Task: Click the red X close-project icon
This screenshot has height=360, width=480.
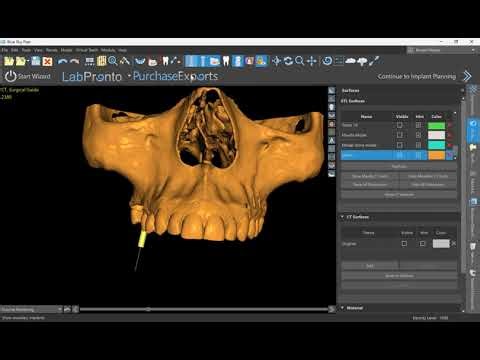Action: [x=48, y=61]
